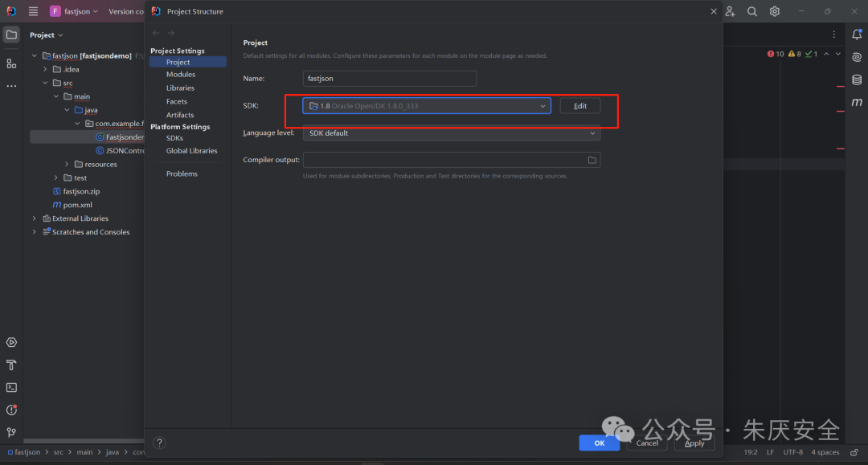Open the Language level dropdown
Image resolution: width=868 pixels, height=465 pixels.
[451, 133]
